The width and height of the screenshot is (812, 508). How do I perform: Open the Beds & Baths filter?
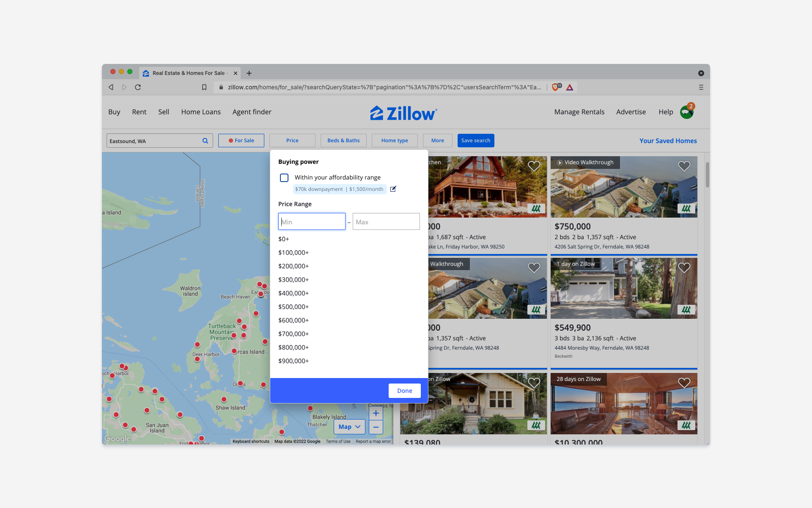coord(343,141)
